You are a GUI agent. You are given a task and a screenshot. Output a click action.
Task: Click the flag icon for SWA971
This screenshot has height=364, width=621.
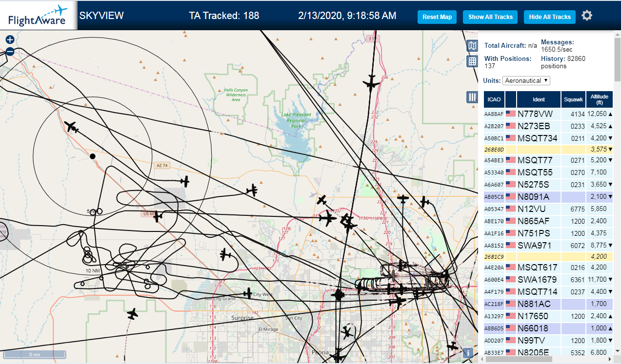[511, 245]
